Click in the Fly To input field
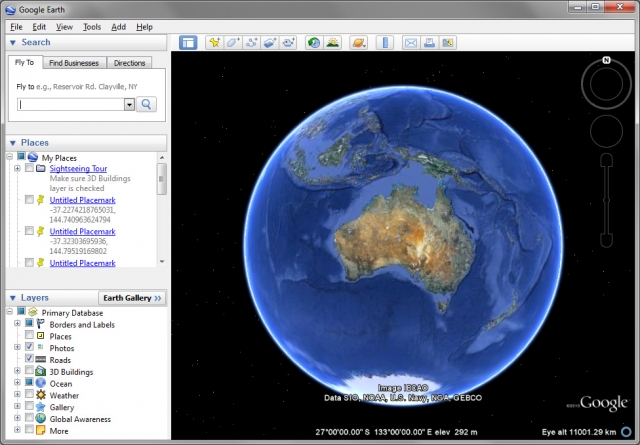Image resolution: width=640 pixels, height=445 pixels. click(71, 105)
